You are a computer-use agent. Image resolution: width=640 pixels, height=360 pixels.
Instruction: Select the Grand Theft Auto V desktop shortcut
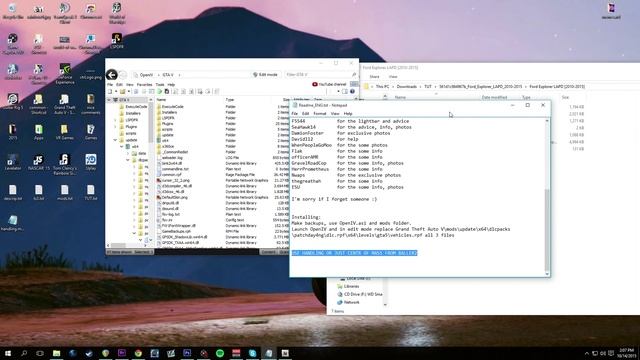pyautogui.click(x=64, y=104)
